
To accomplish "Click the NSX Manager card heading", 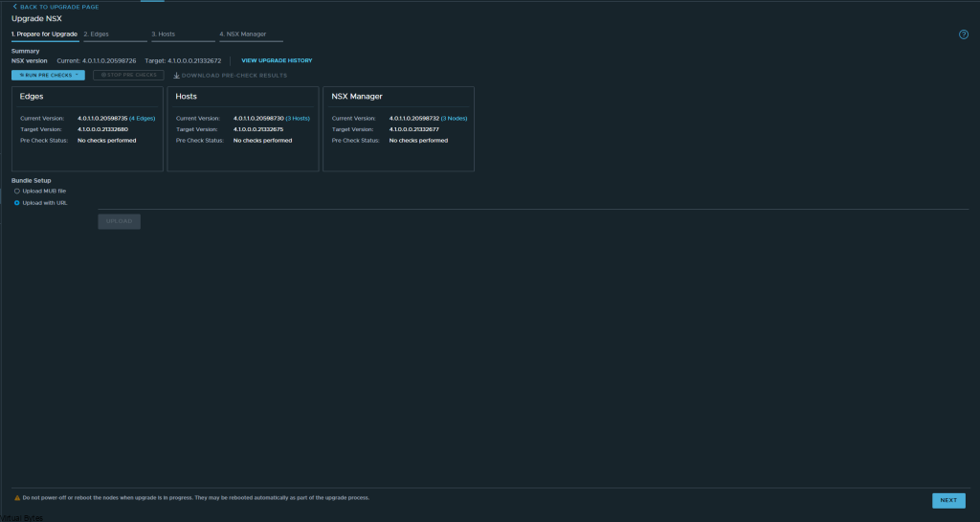I will click(x=357, y=97).
